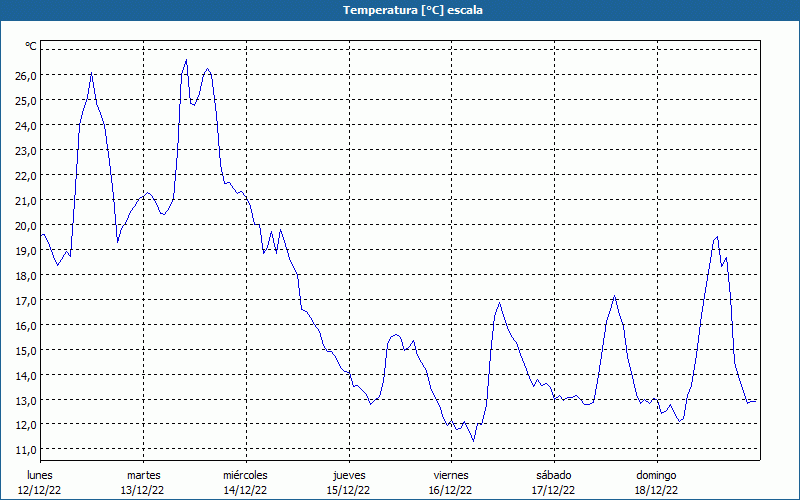
Task: Click the 'lunes' day label
Action: [40, 475]
